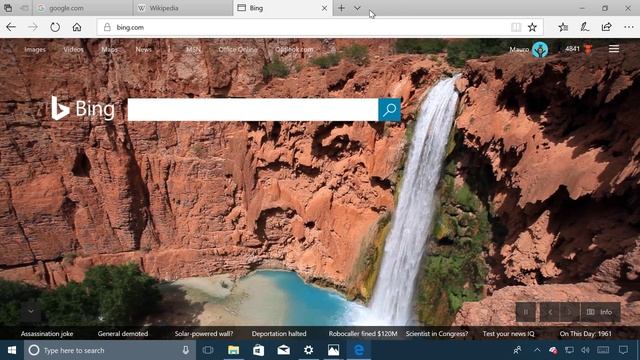The height and width of the screenshot is (360, 640).
Task: Expand hidden system tray icons
Action: 537,350
